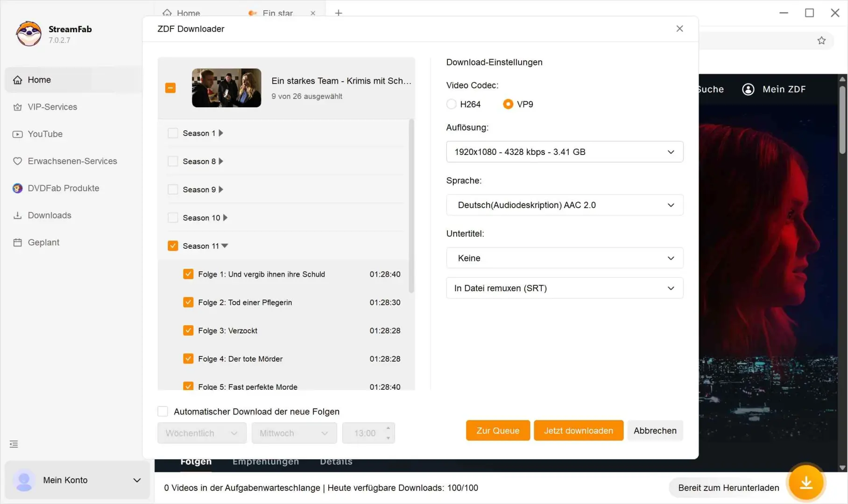
Task: Open the Mittwoch weekday dropdown
Action: pyautogui.click(x=294, y=433)
